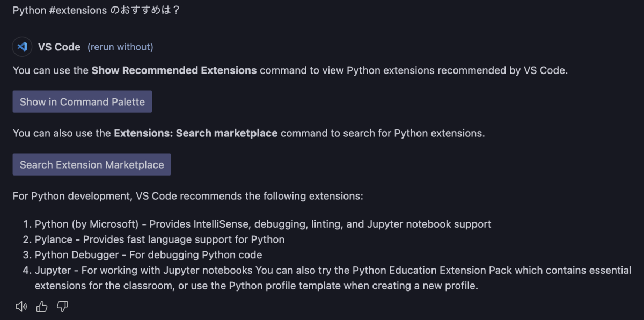This screenshot has height=320, width=644.
Task: Mark response helpful with thumbs up
Action: [42, 307]
